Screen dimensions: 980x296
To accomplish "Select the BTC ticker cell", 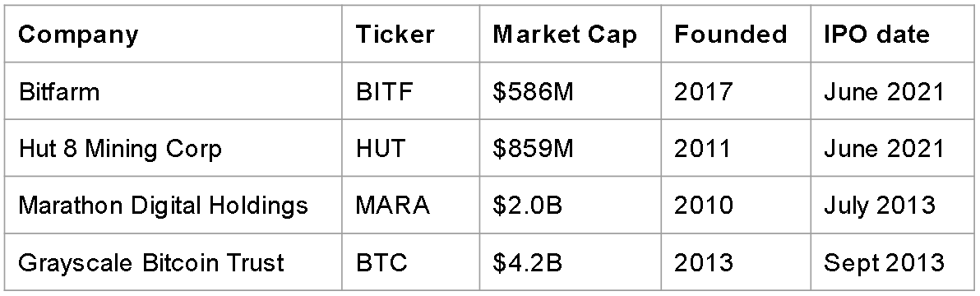I will point(410,261).
